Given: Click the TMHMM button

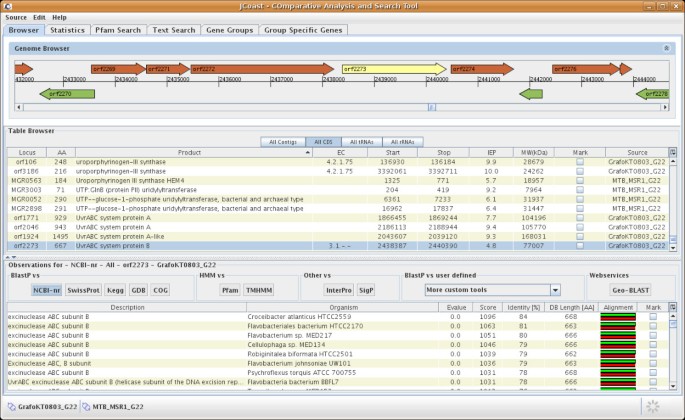Looking at the screenshot, I should click(x=259, y=290).
